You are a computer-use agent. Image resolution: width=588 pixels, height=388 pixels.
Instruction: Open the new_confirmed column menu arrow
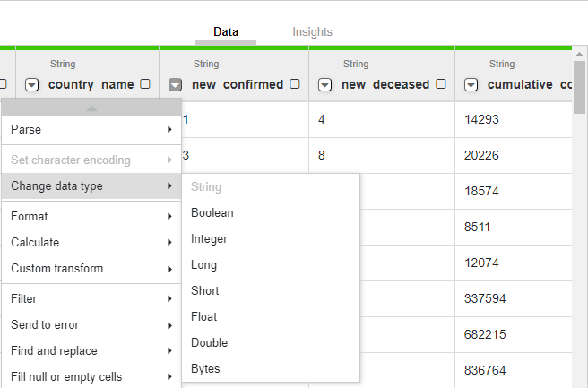click(176, 85)
